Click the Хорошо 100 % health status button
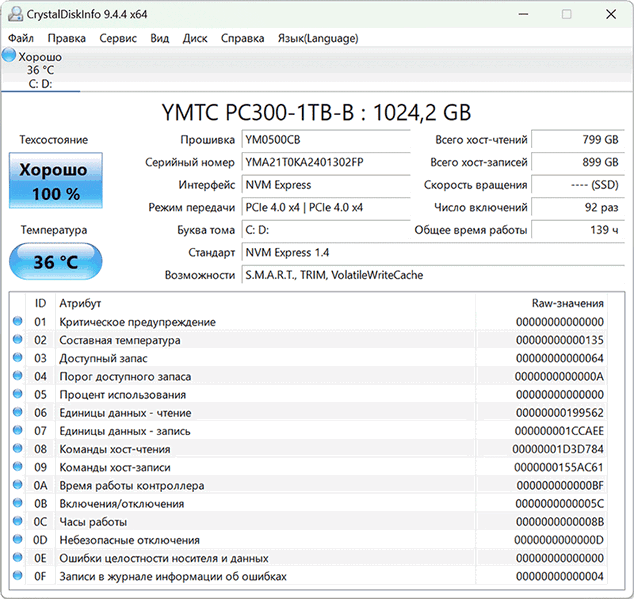 56,181
